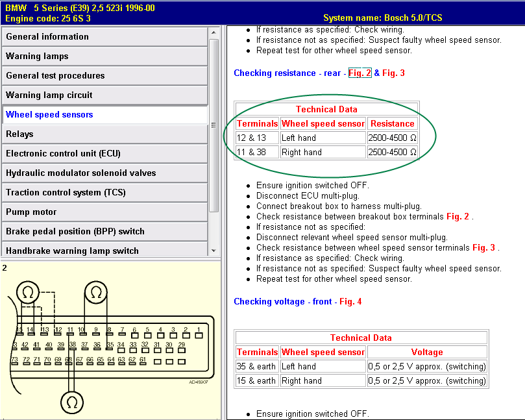Open the Fig. 4 link beside Checking voltage - front
The width and height of the screenshot is (525, 420).
click(x=350, y=301)
